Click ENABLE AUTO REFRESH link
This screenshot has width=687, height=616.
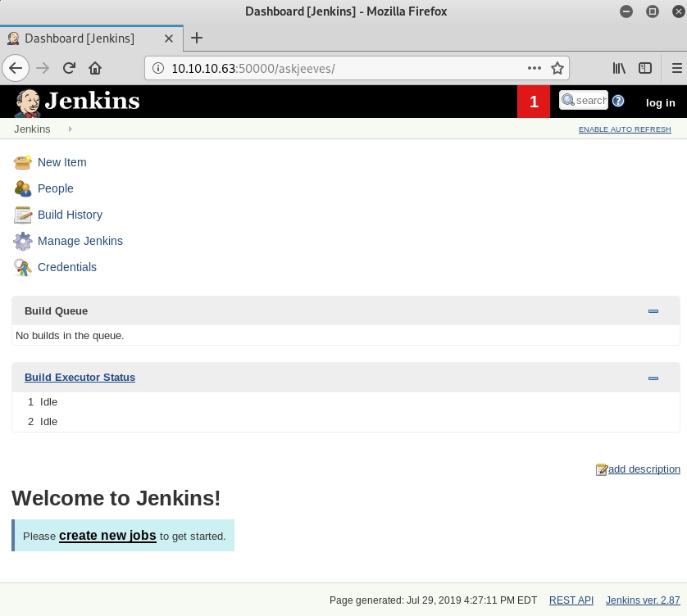coord(625,129)
